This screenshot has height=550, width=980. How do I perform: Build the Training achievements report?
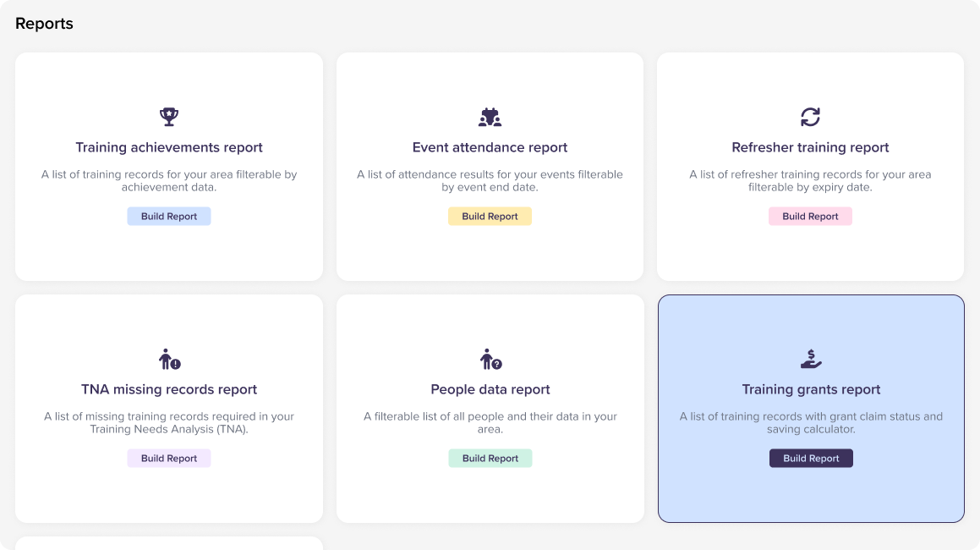[x=169, y=217]
